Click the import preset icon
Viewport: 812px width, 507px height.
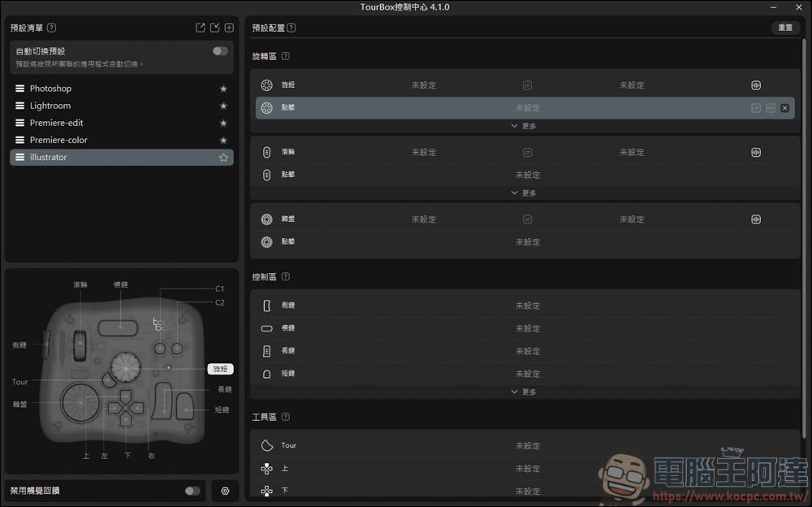tap(214, 28)
